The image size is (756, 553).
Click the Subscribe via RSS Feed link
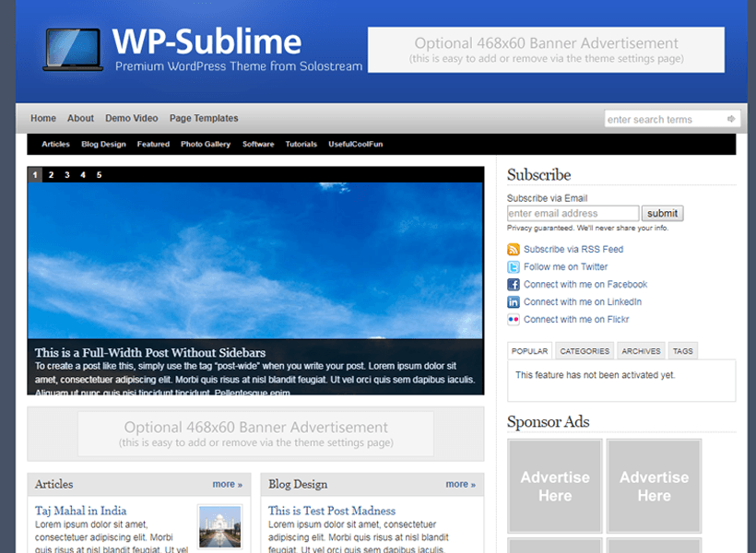coord(573,249)
